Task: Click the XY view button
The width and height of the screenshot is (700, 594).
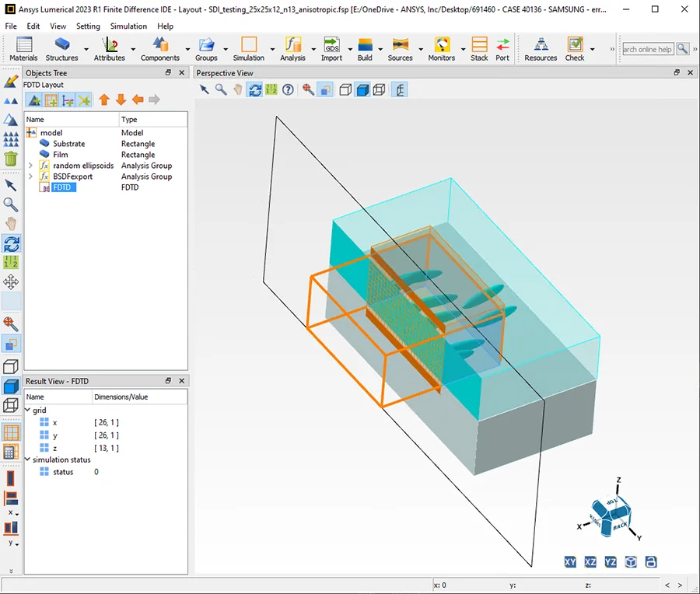Action: 570,562
